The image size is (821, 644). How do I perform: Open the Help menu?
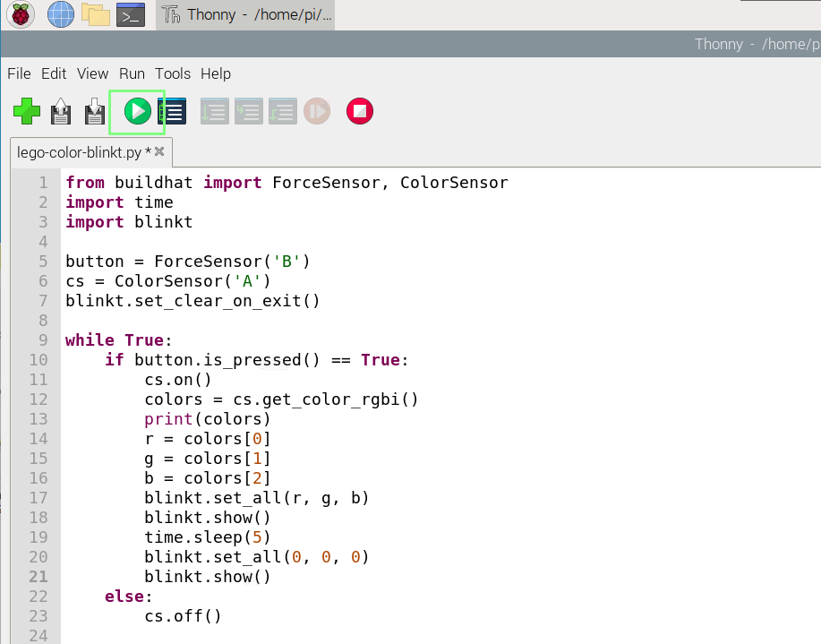tap(215, 73)
